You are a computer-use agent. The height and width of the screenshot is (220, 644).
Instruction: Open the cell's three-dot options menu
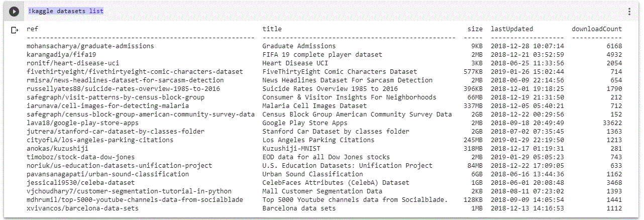pyautogui.click(x=629, y=11)
